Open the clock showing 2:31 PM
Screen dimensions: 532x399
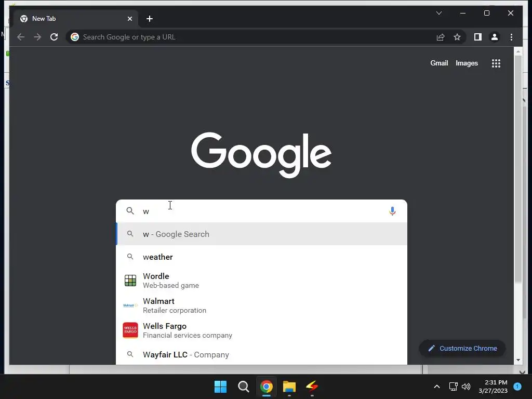[x=493, y=387]
